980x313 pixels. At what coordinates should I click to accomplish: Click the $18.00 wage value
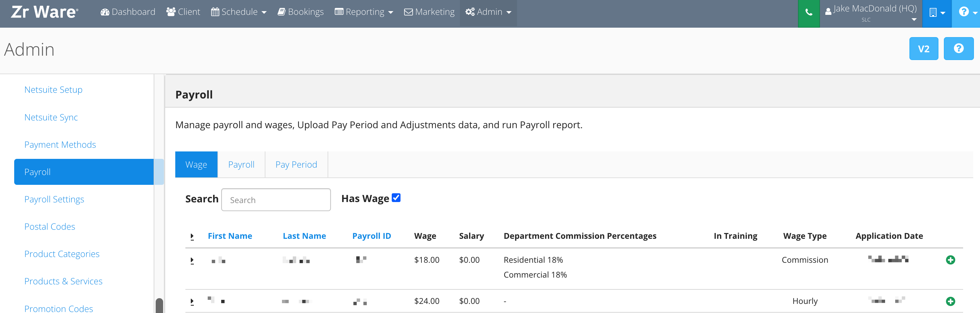pyautogui.click(x=427, y=260)
